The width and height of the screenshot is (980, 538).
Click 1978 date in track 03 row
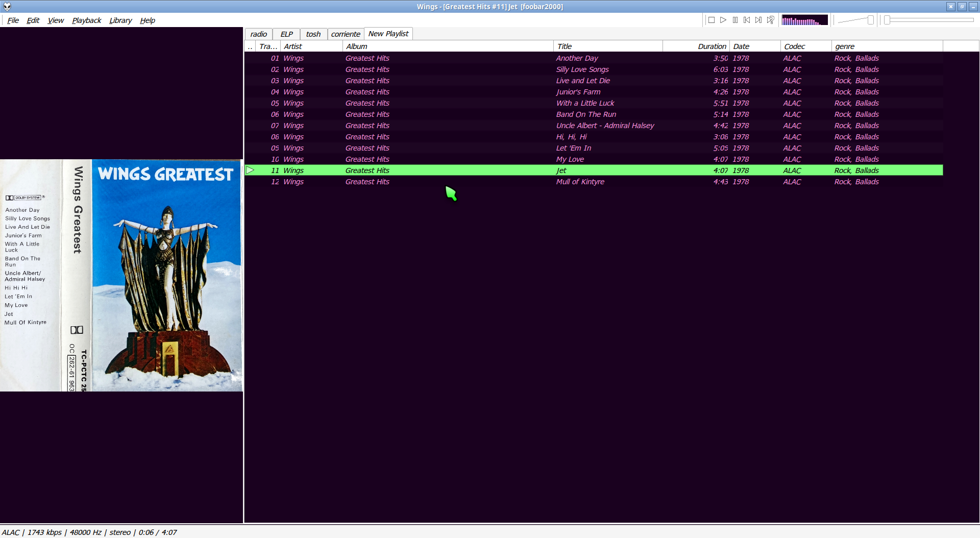pos(741,81)
